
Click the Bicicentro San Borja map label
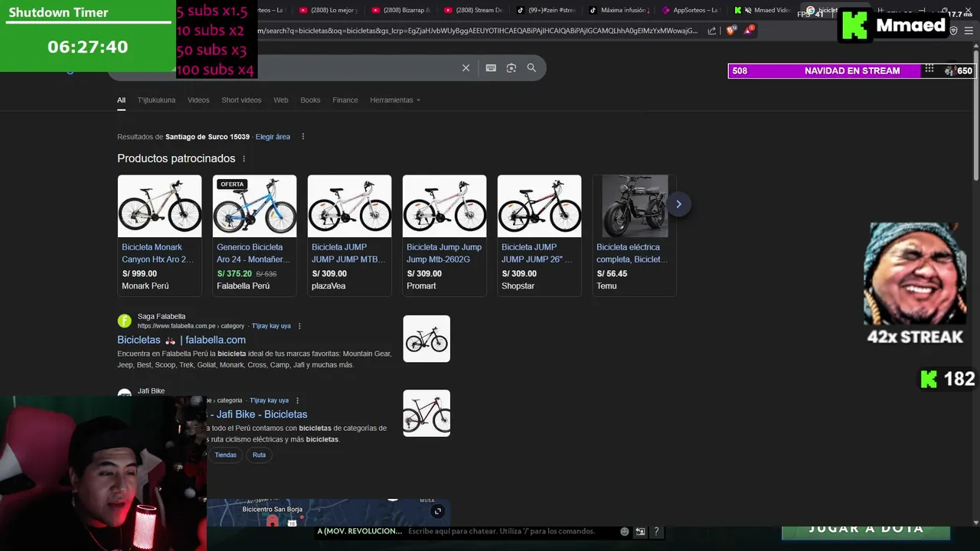click(x=273, y=510)
